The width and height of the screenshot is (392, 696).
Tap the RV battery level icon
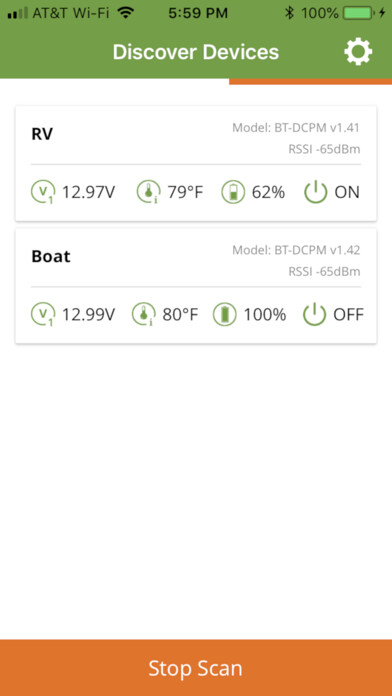tap(233, 193)
